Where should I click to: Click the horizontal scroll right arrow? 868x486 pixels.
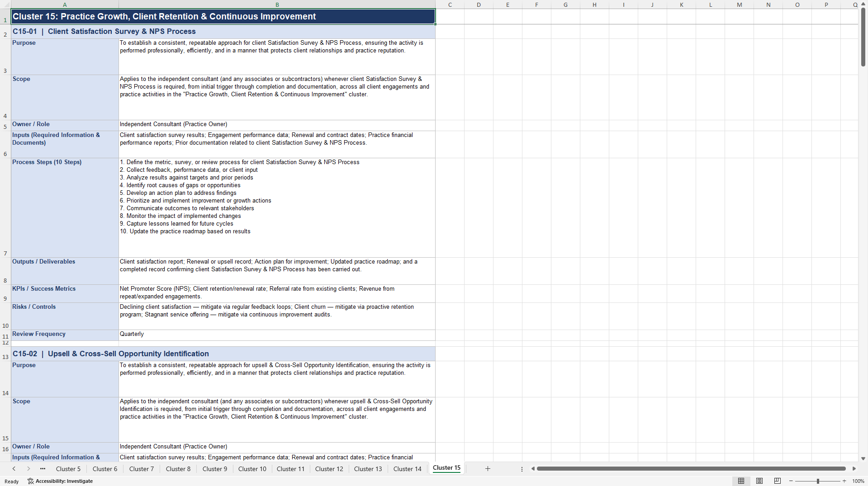click(x=854, y=469)
